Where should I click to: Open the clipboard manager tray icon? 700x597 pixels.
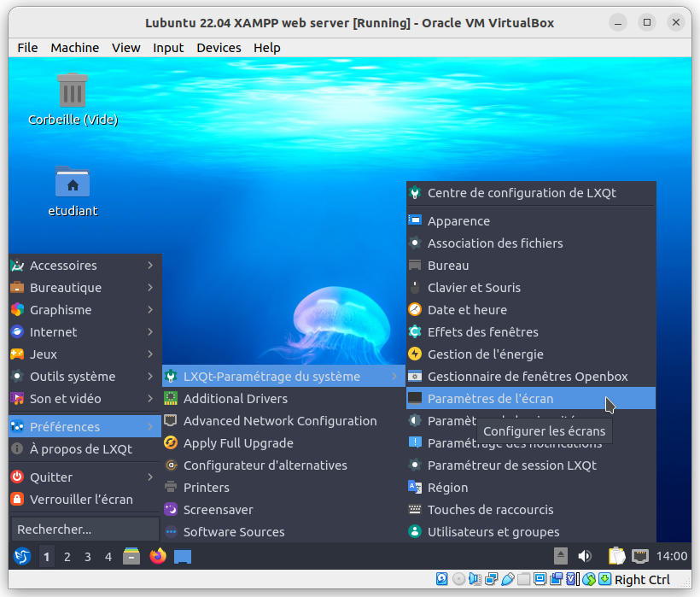pyautogui.click(x=615, y=556)
